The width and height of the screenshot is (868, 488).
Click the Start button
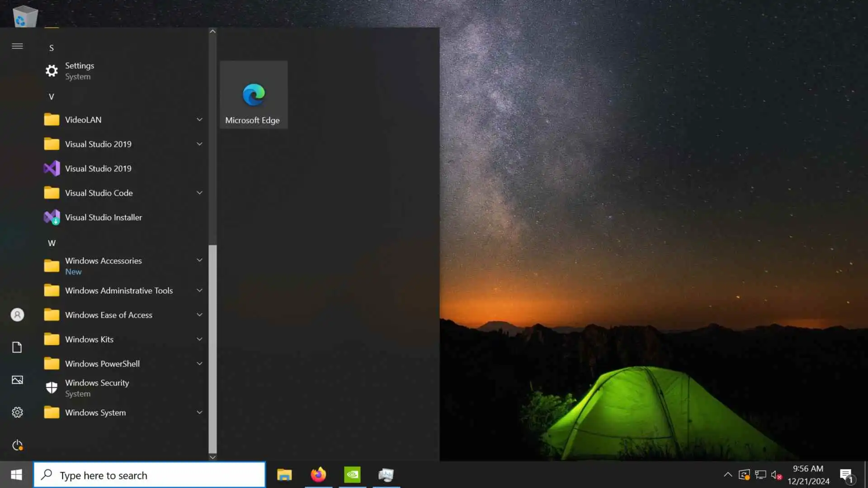tap(16, 475)
